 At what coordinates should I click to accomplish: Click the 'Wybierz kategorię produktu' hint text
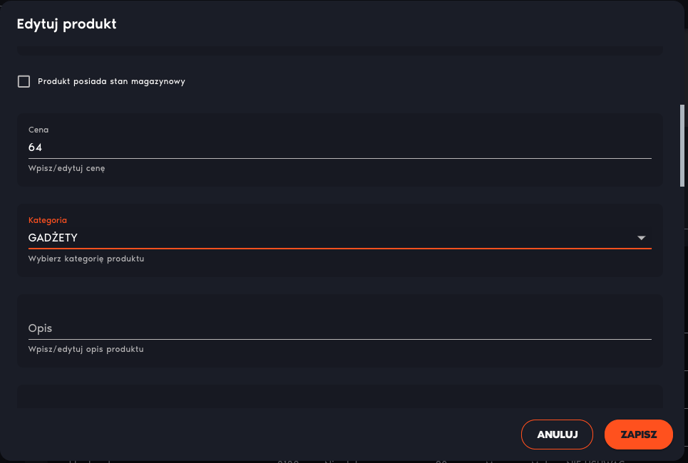[86, 258]
